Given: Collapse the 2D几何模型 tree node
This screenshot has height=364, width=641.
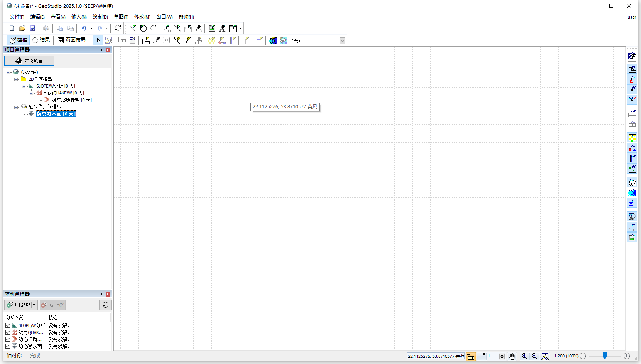Looking at the screenshot, I should pyautogui.click(x=16, y=79).
